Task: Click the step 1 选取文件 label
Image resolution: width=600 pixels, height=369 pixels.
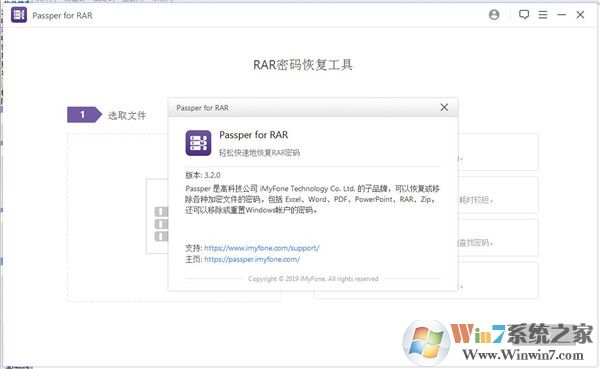Action: point(127,115)
